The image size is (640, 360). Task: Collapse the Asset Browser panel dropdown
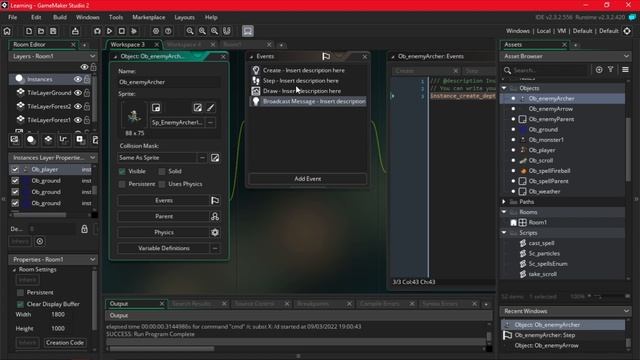tap(627, 56)
